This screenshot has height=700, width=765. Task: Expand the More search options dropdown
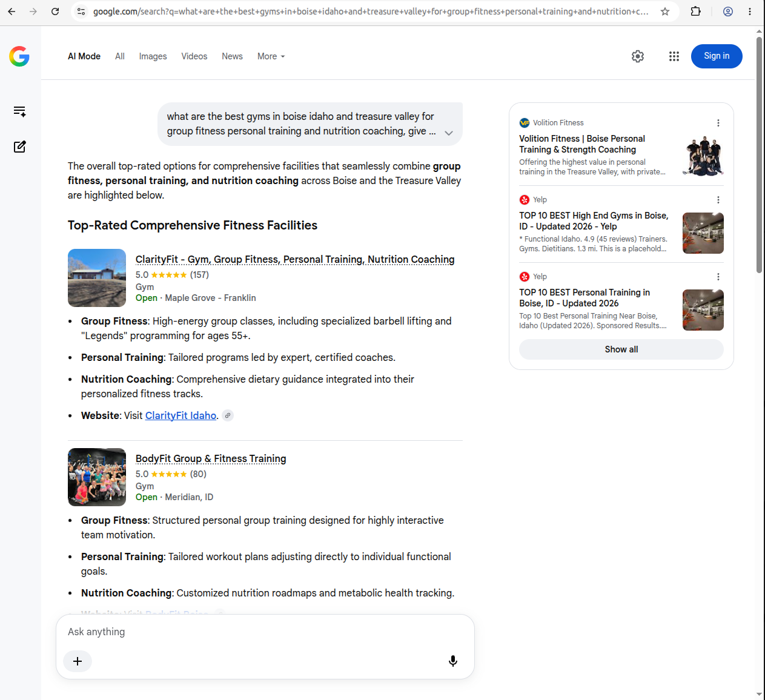[271, 56]
